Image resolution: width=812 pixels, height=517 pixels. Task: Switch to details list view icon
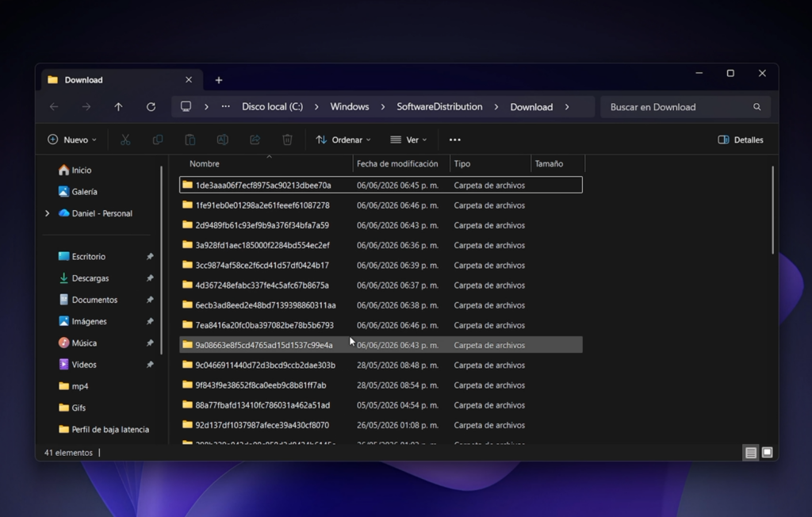[750, 453]
